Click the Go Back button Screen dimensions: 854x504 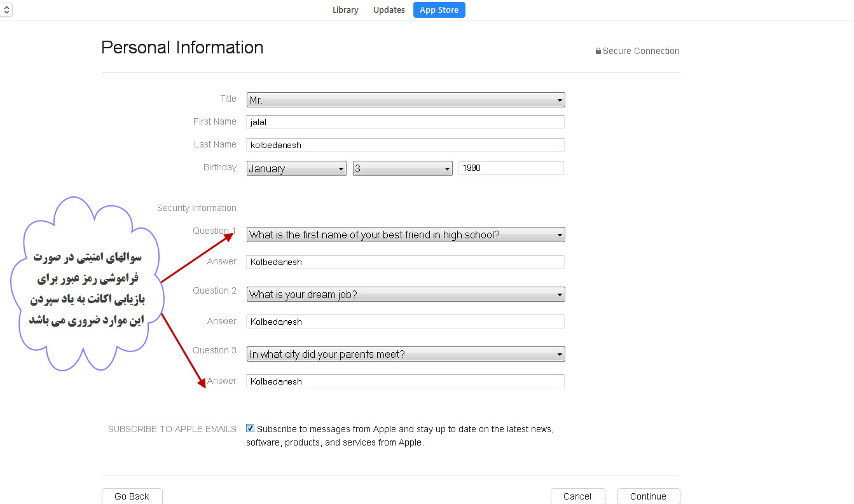[132, 496]
